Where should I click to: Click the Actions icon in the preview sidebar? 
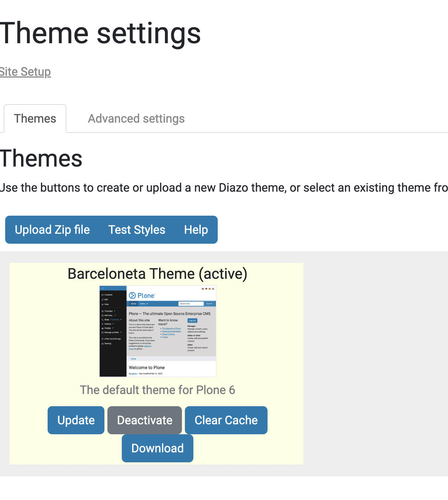102,324
